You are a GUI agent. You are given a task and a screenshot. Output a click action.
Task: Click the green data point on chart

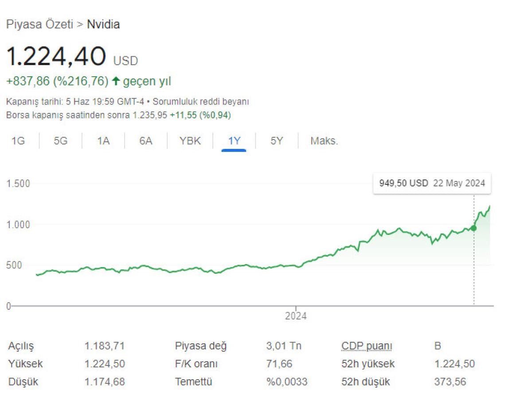473,228
